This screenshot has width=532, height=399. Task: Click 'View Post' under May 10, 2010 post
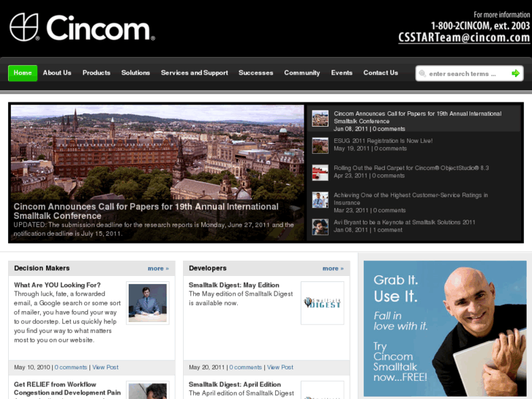click(105, 367)
